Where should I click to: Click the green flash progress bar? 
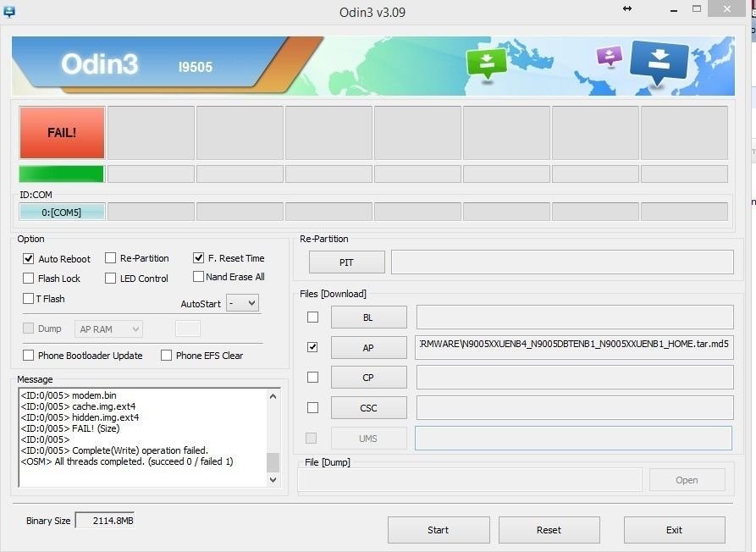(x=61, y=174)
